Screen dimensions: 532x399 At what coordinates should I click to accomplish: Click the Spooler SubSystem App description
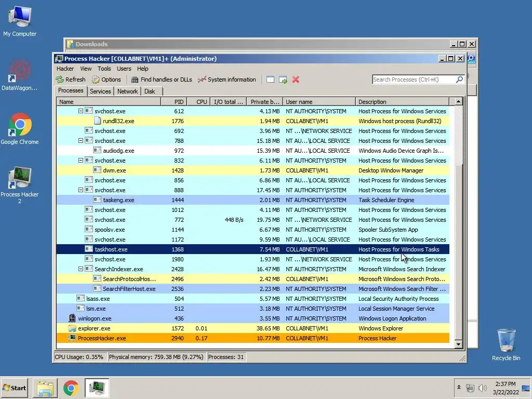click(388, 230)
